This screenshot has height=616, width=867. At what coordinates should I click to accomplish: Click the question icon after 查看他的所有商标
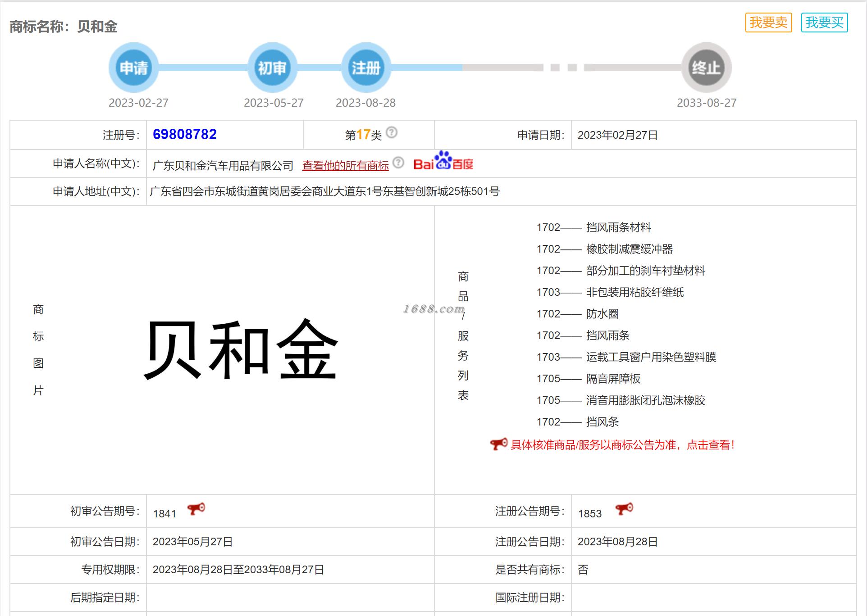click(x=398, y=163)
